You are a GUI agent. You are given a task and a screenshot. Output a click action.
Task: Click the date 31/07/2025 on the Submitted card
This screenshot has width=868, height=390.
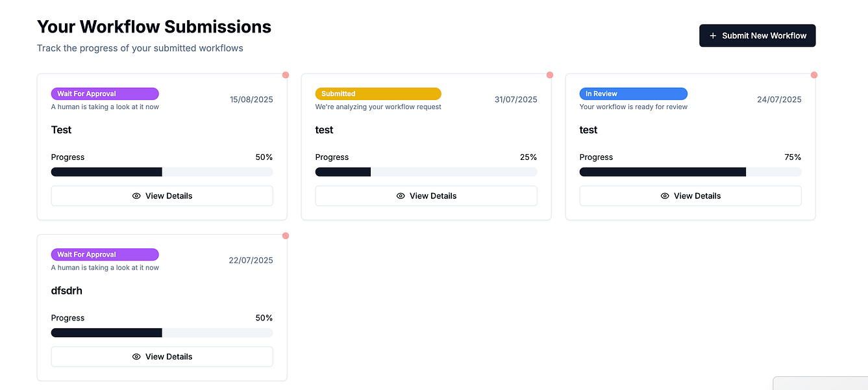[515, 99]
